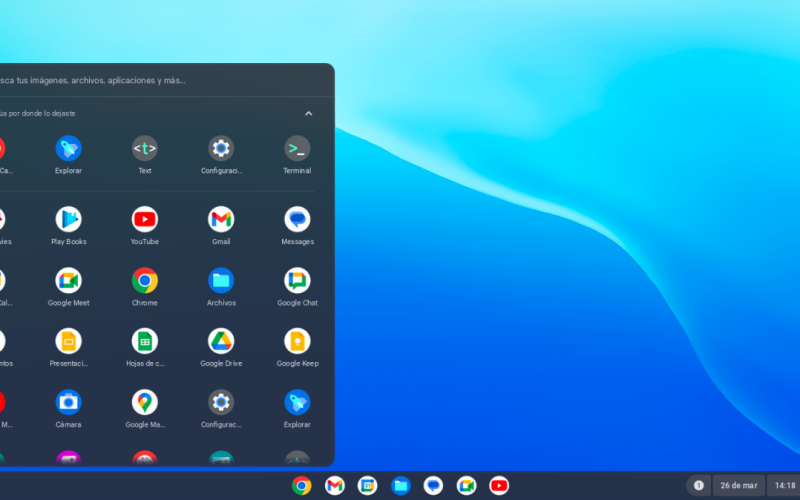The image size is (800, 500).
Task: Open Archivos from the launcher grid
Action: pos(221,280)
